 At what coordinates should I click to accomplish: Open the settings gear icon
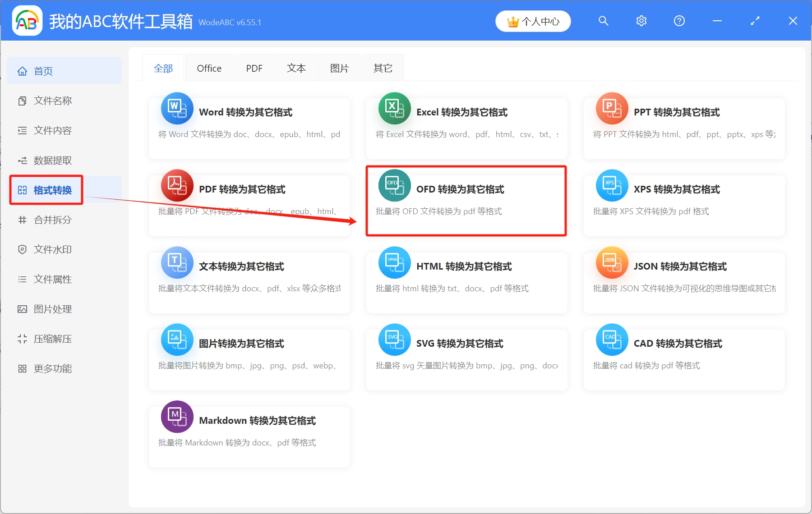click(641, 21)
